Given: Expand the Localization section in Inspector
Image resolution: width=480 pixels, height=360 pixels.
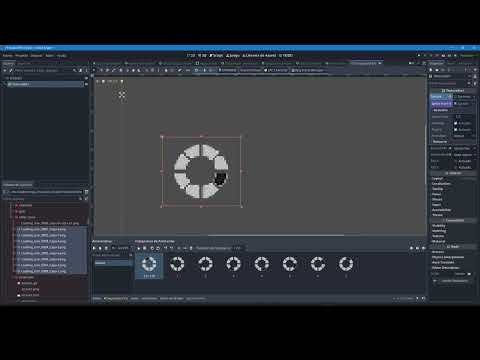Looking at the screenshot, I should pyautogui.click(x=441, y=184).
